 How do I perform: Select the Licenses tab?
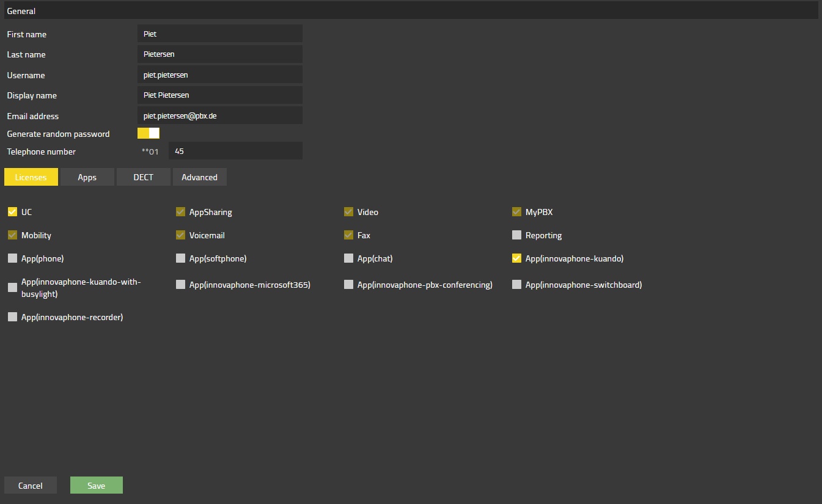click(31, 177)
